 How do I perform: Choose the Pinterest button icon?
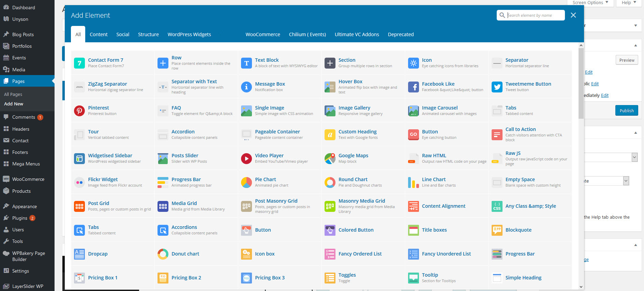tap(79, 111)
